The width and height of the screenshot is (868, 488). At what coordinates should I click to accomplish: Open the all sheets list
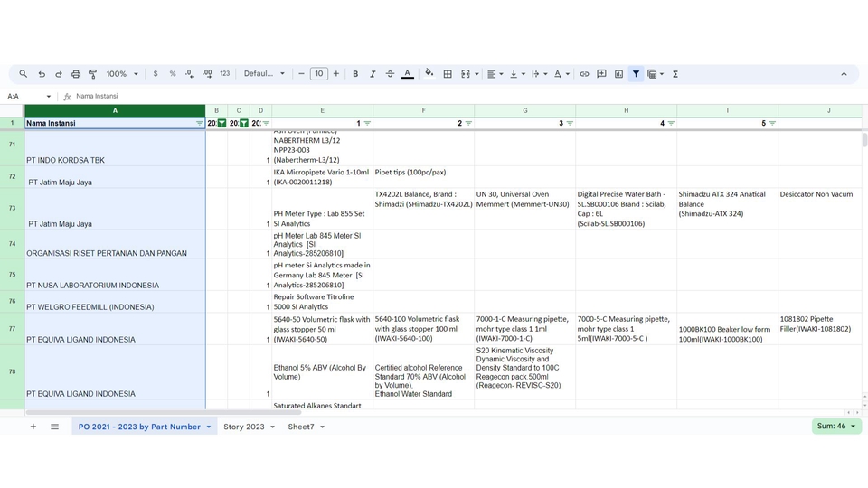point(54,427)
